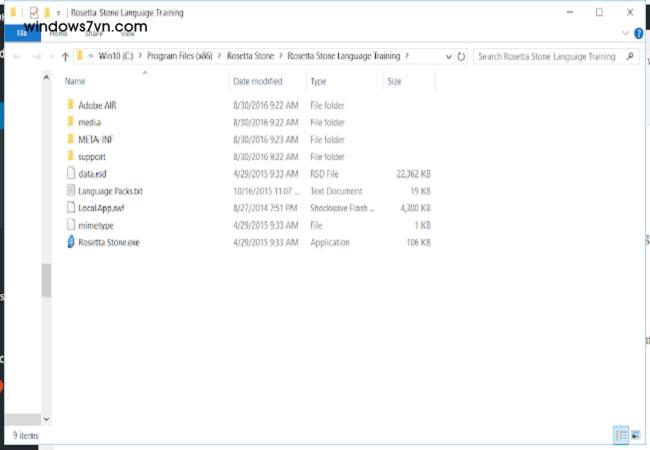The width and height of the screenshot is (650, 450).
Task: Switch to details view layout
Action: [x=618, y=435]
